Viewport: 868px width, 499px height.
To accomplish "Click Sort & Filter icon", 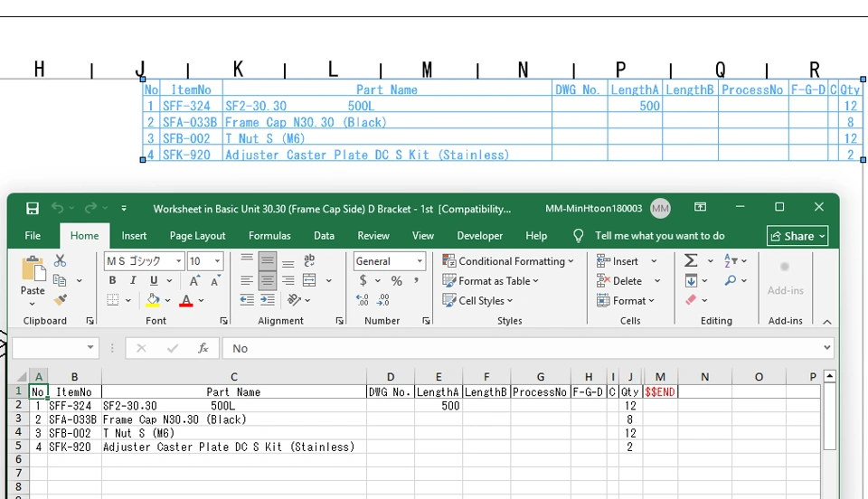I will [731, 260].
